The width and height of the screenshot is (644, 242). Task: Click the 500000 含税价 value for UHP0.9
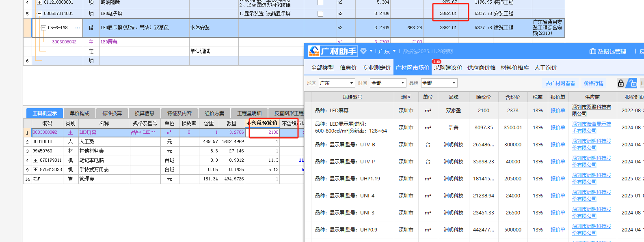tap(513, 229)
